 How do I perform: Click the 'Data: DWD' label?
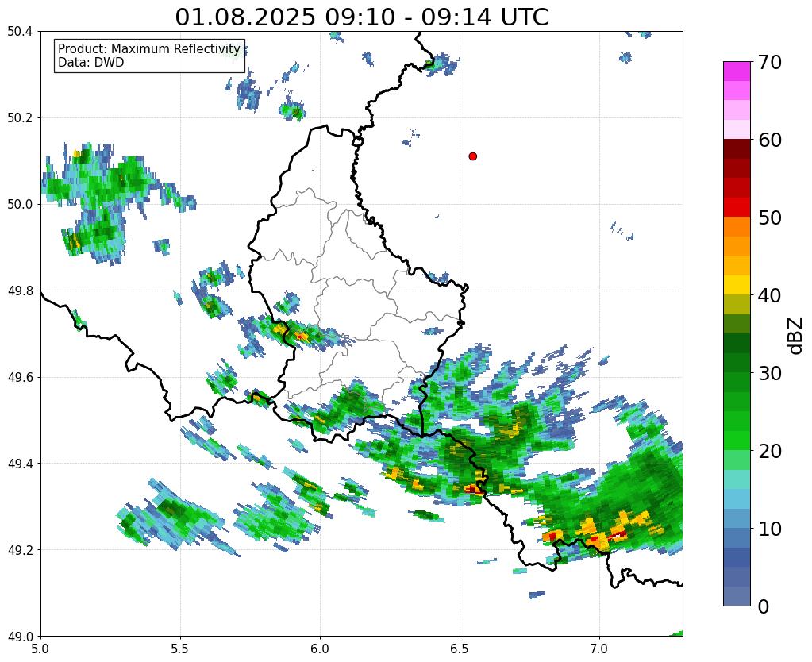click(x=91, y=63)
